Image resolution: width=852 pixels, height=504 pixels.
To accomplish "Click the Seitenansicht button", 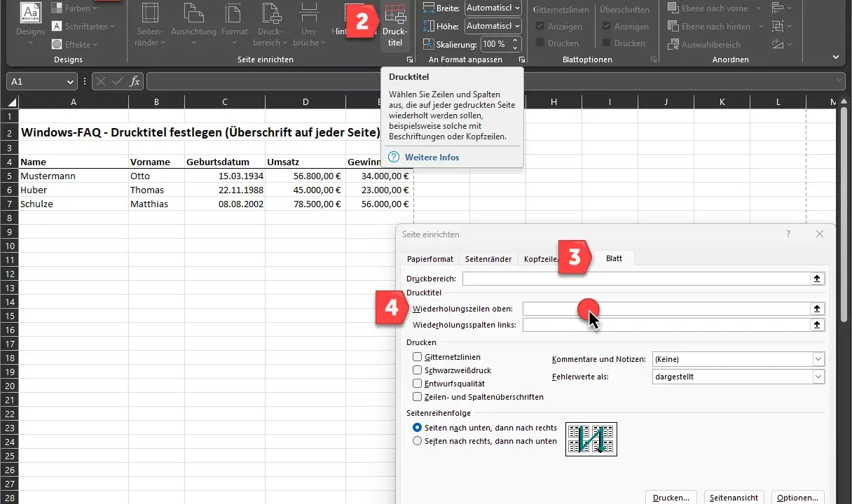I will [734, 498].
